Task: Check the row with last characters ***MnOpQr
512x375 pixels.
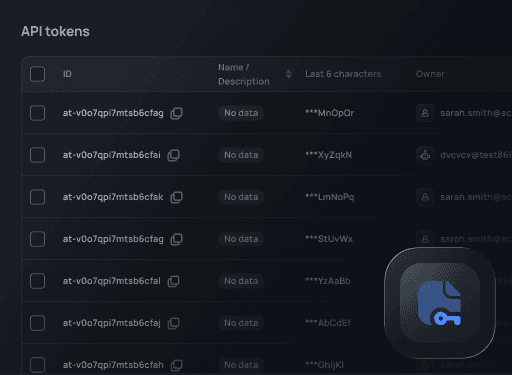Action: pyautogui.click(x=37, y=113)
